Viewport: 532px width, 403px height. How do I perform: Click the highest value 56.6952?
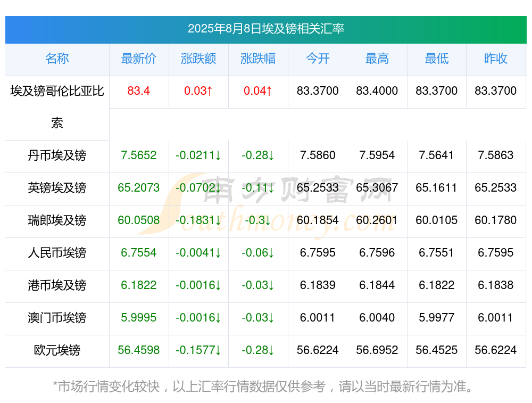tap(377, 350)
